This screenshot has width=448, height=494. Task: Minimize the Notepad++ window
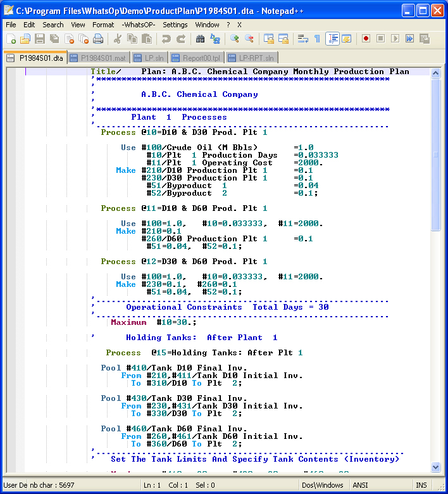[x=408, y=11]
